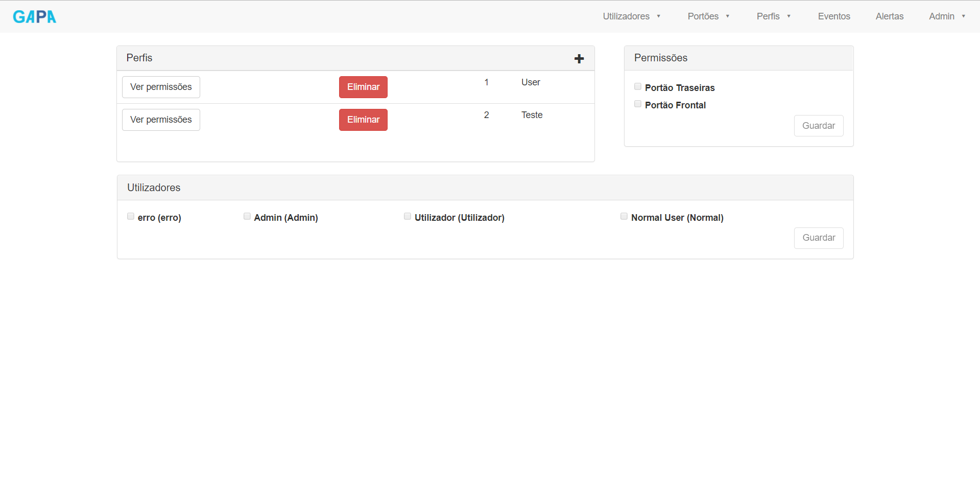View permissions for the Teste profile

point(161,120)
